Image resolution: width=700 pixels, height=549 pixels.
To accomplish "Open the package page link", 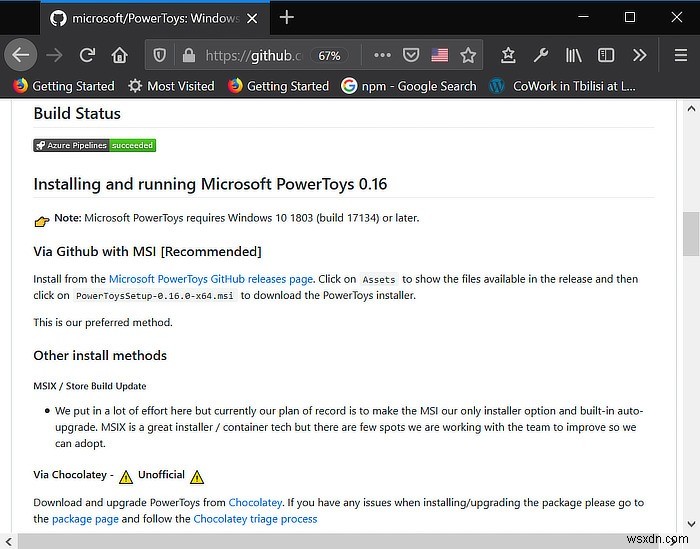I will [85, 519].
